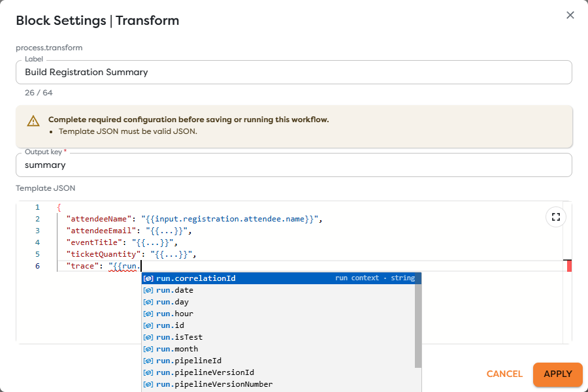Click the "attendeeName" key in editor

point(99,219)
